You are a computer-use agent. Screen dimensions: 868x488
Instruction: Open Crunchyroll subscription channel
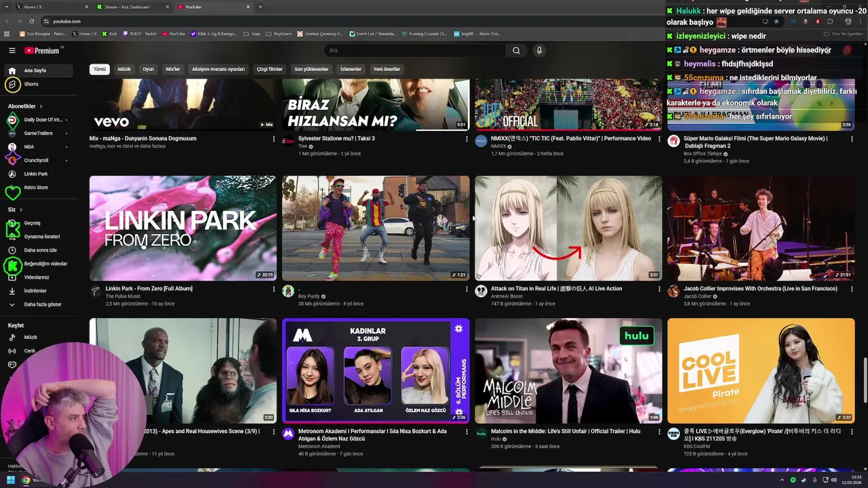39,161
